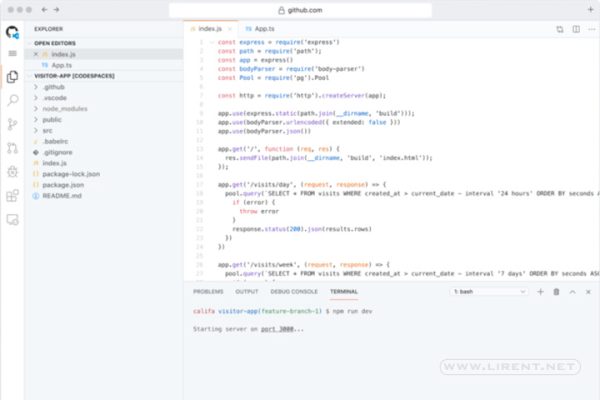Switch to the App.ts editor tab
600x400 pixels.
pyautogui.click(x=260, y=30)
